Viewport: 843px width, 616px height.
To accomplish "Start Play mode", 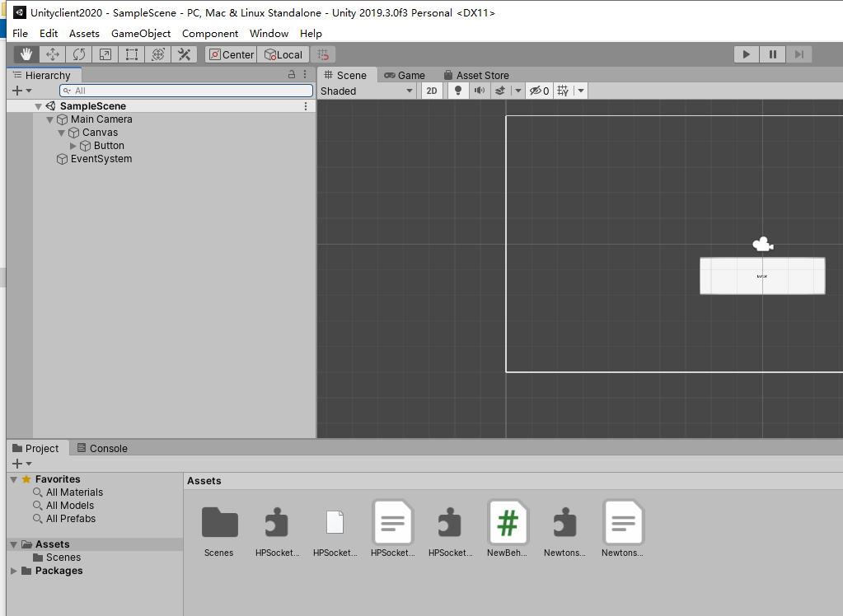I will [x=747, y=54].
